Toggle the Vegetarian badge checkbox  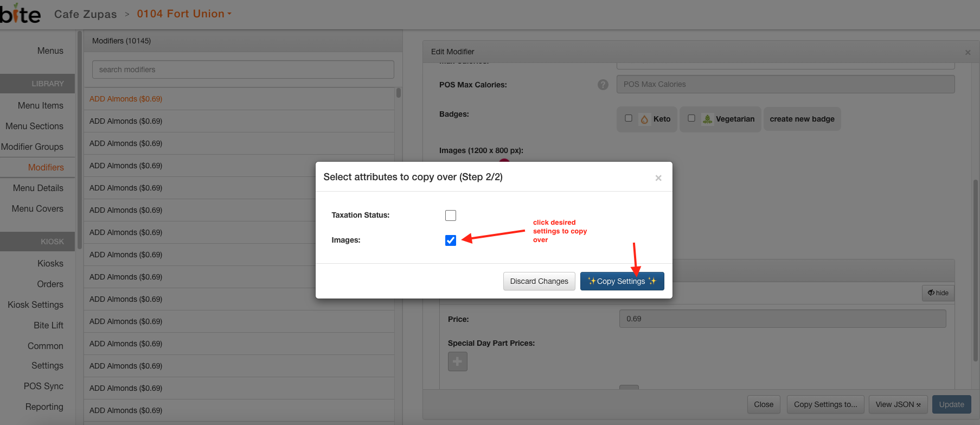[x=691, y=118]
